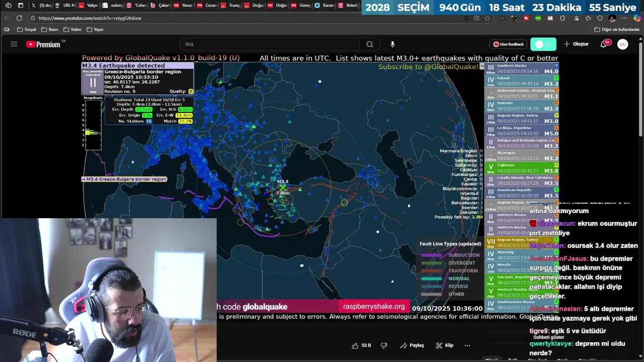Switch to the Çakarlı browser tab
644x362 pixels.
click(160, 6)
